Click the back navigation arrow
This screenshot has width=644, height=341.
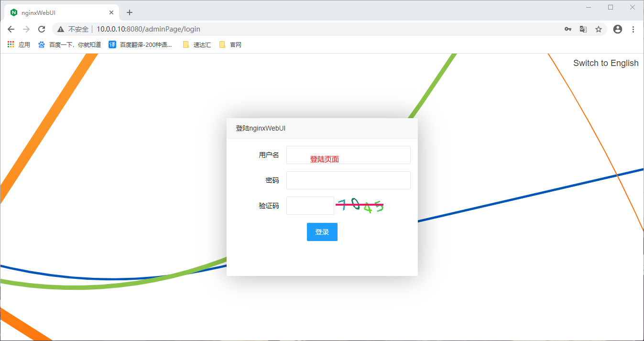11,29
